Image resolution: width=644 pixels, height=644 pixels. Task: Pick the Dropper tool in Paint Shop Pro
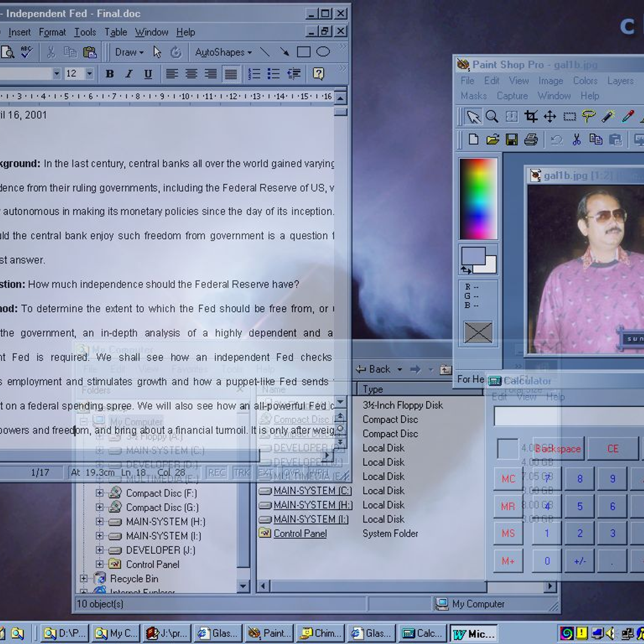click(627, 116)
